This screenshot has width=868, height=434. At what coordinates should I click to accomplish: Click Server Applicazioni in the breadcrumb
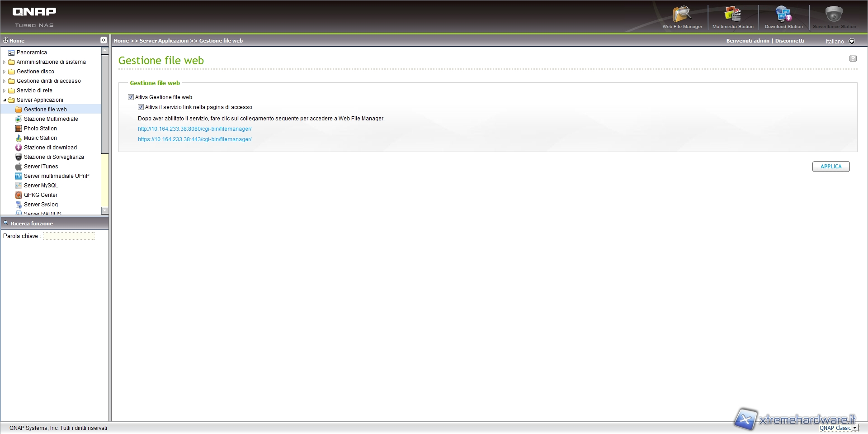pos(164,41)
